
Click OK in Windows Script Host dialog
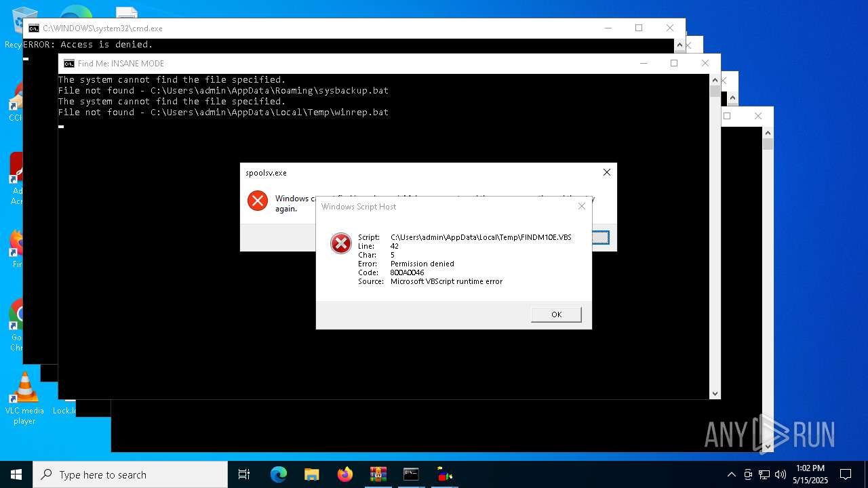pyautogui.click(x=556, y=314)
